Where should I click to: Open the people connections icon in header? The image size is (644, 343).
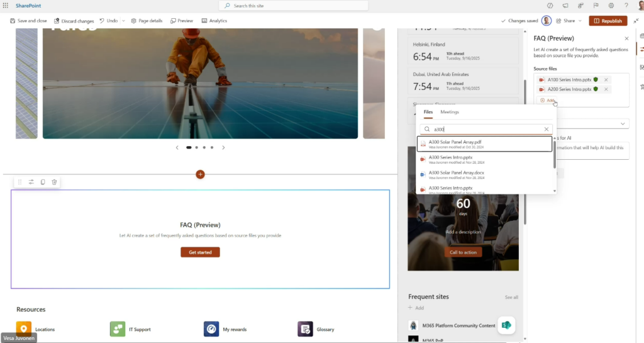tap(580, 6)
